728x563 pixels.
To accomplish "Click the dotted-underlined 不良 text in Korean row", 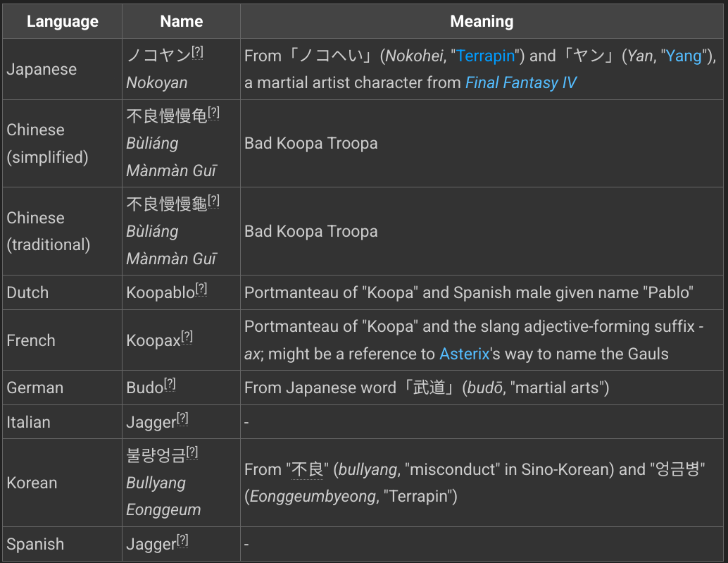I will [307, 469].
